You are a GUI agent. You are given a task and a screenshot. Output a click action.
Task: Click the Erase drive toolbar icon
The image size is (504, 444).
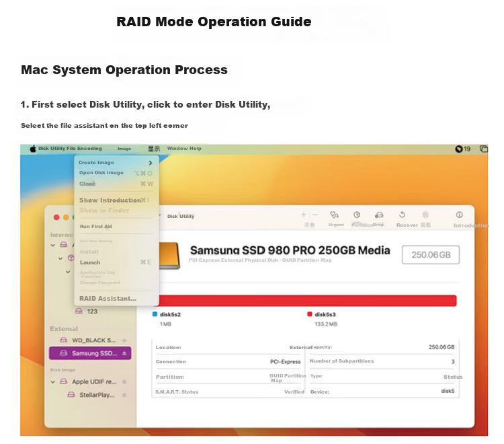coord(379,215)
